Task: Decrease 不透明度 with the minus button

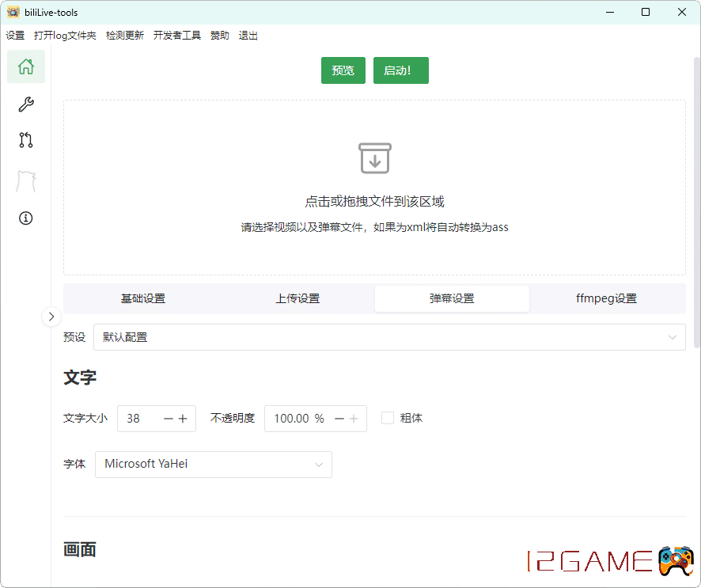Action: 339,419
